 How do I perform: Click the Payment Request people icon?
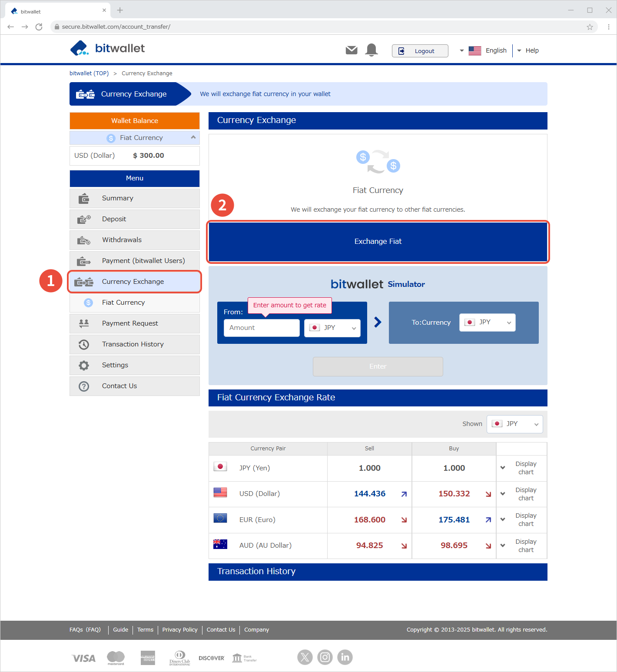point(84,323)
